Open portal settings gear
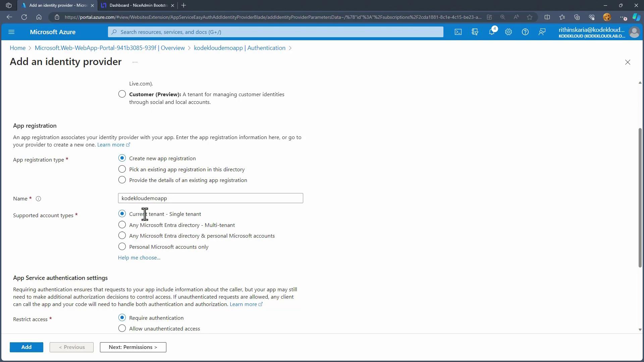The image size is (644, 362). [508, 32]
